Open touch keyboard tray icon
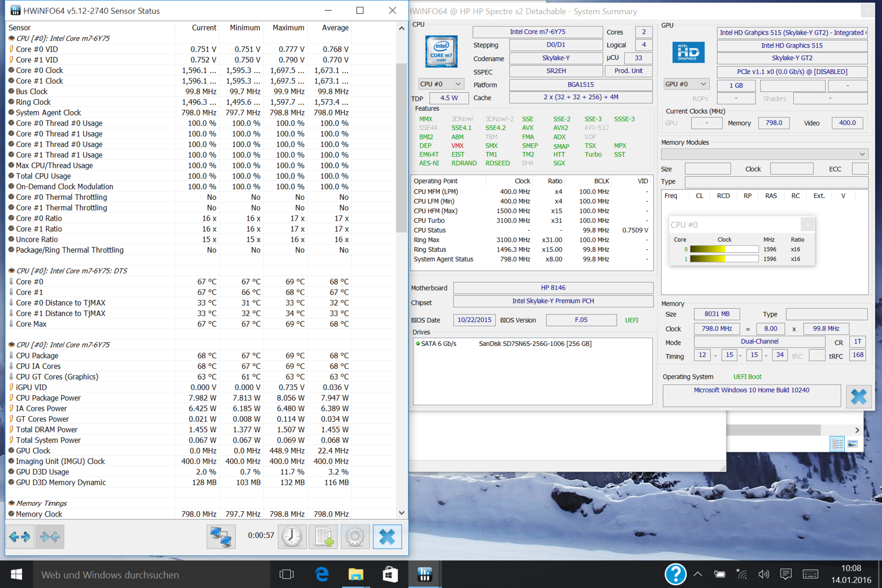The height and width of the screenshot is (588, 882). [x=810, y=574]
